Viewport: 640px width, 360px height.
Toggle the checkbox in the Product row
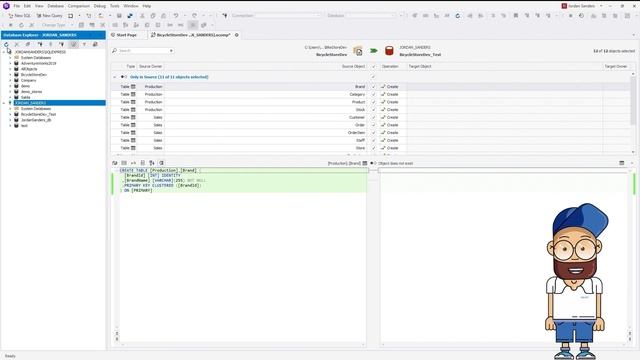[373, 102]
